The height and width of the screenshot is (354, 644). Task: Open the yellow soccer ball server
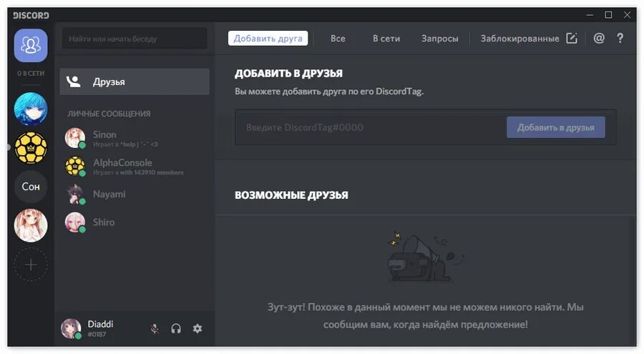coord(31,148)
